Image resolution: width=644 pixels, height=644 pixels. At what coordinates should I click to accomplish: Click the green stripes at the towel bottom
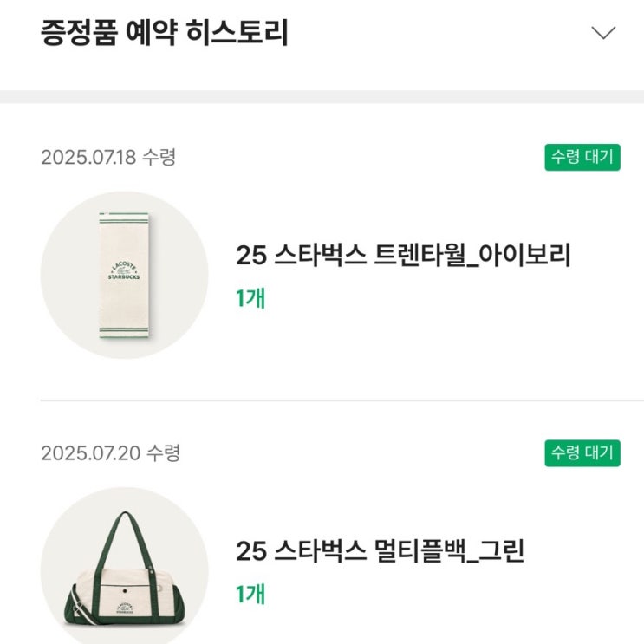pos(126,331)
